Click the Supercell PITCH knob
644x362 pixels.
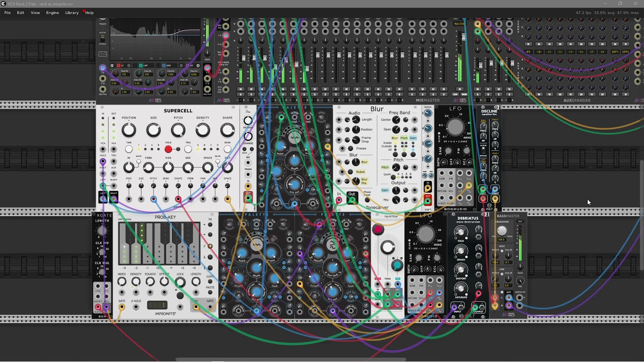(x=178, y=130)
